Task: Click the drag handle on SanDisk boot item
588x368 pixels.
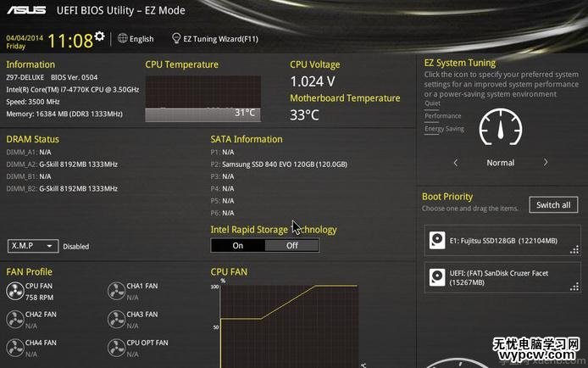Action: [x=574, y=287]
